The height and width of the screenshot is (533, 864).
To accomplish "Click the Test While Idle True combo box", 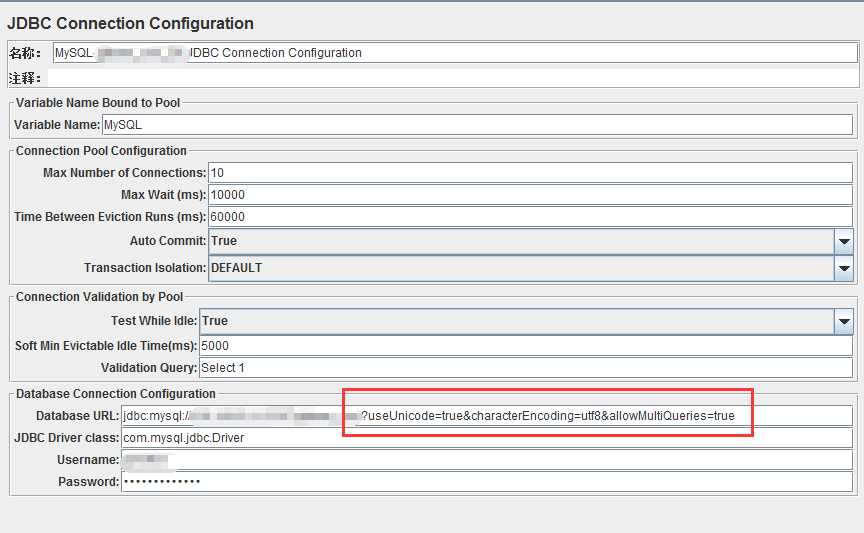I will [516, 321].
